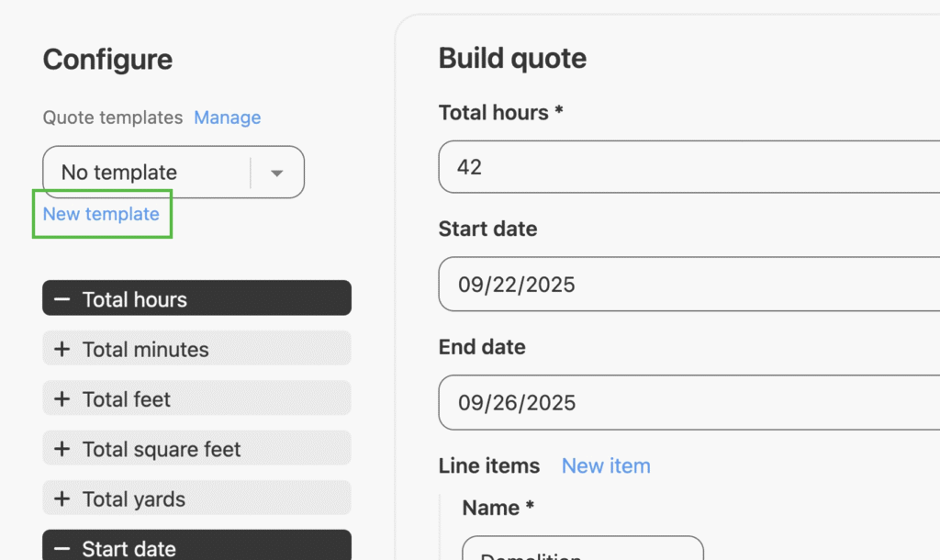Click the plus icon beside Total feet

click(62, 399)
